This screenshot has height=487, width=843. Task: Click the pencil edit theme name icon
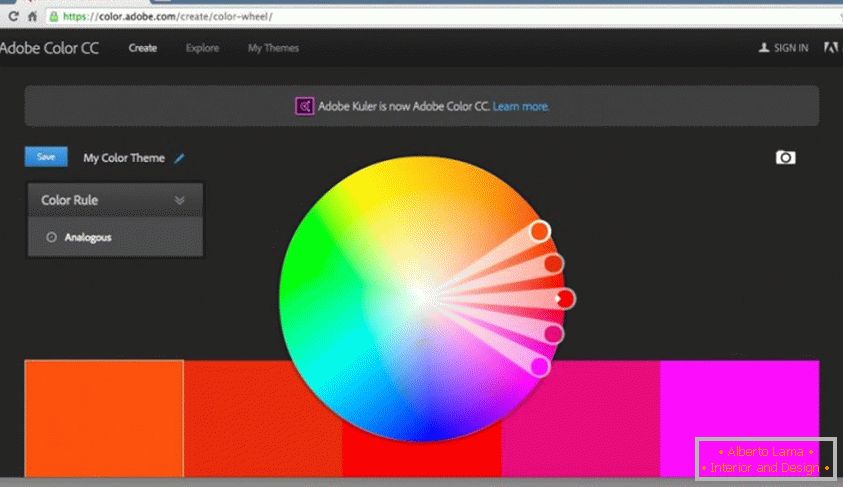point(179,158)
